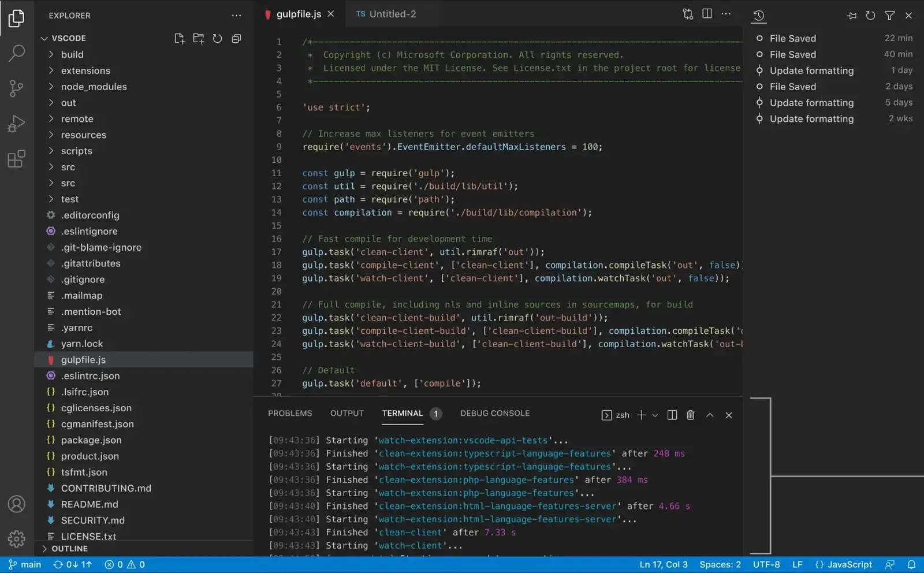The width and height of the screenshot is (924, 573).
Task: Open notifications bell in status bar
Action: [x=911, y=565]
